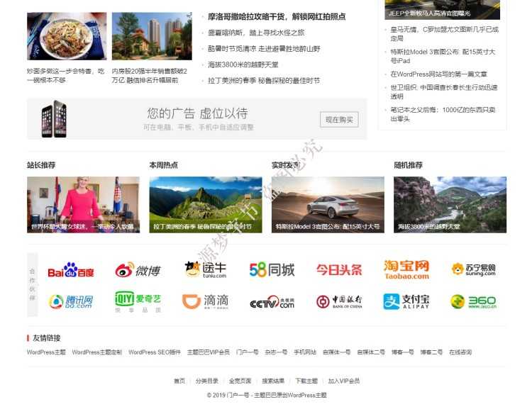Open list article 拉丁美洲的春季
Viewport: 532px width, 409px height.
[x=264, y=81]
